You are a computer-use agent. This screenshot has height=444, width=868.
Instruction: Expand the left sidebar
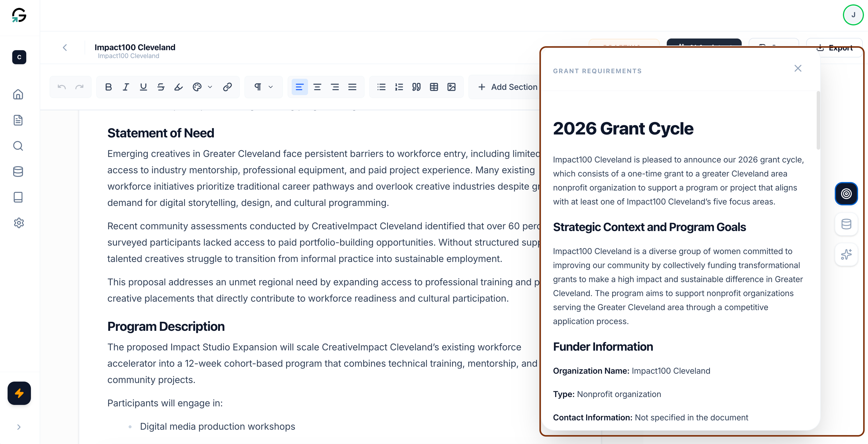[19, 427]
